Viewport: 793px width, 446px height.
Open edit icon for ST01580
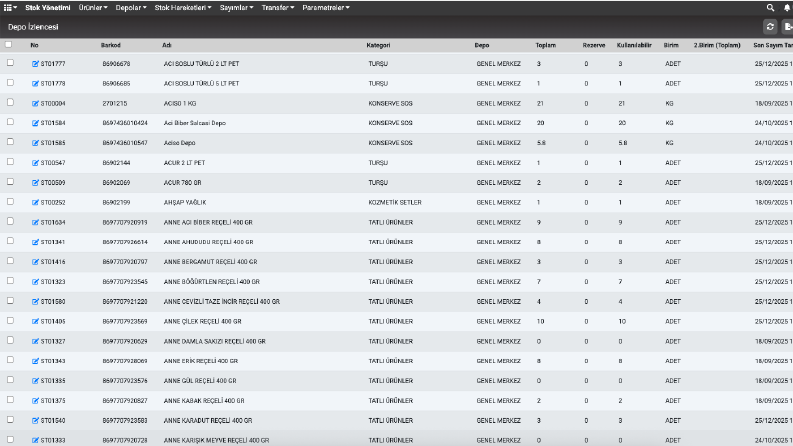pyautogui.click(x=35, y=302)
